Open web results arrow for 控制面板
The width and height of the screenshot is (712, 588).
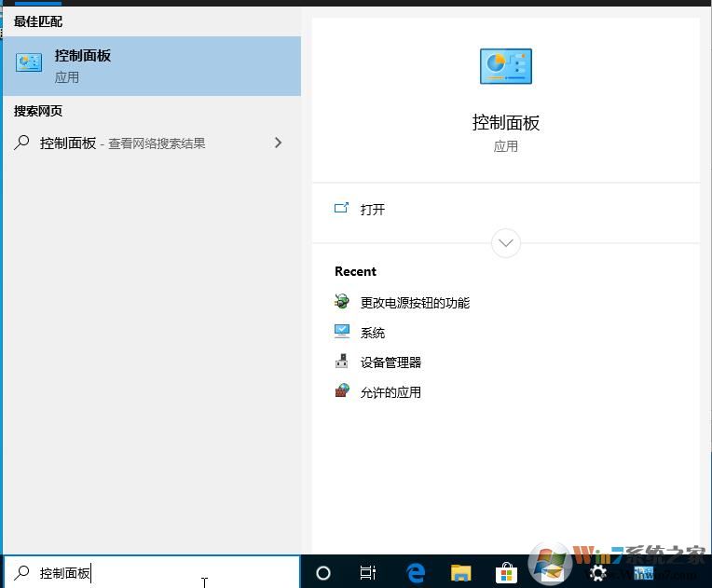click(x=278, y=143)
